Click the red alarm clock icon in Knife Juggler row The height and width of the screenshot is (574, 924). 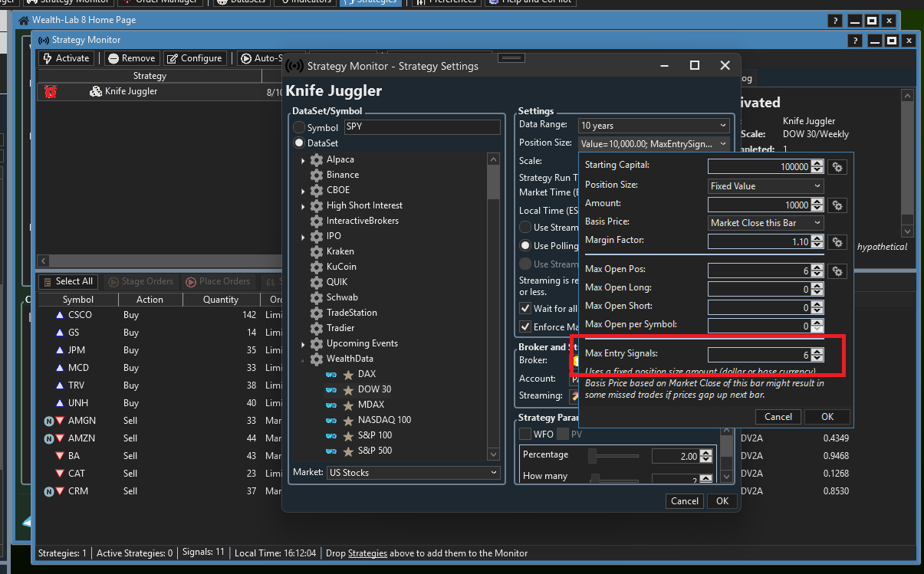[51, 92]
